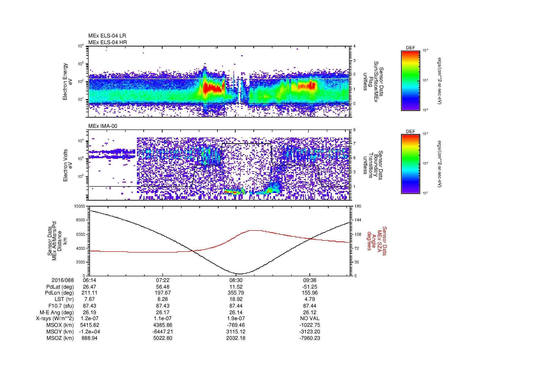
Task: Click the X-rays value NO VAL
Action: [310, 319]
